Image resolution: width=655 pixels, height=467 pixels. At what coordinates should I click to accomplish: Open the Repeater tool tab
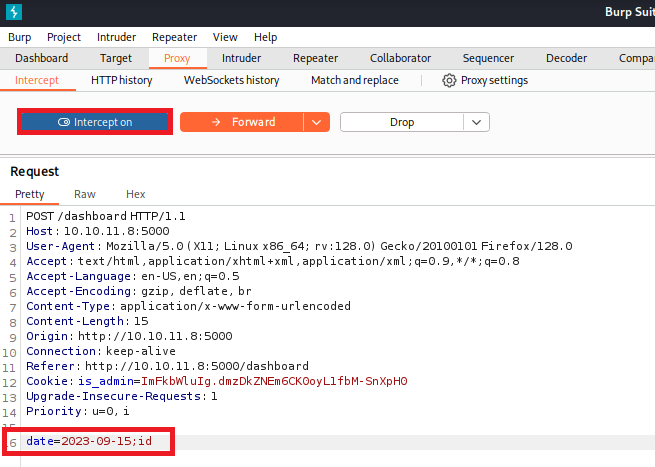(x=315, y=58)
